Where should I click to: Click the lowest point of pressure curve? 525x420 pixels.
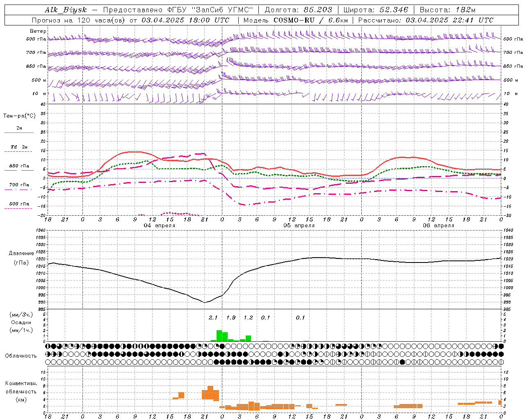click(205, 303)
